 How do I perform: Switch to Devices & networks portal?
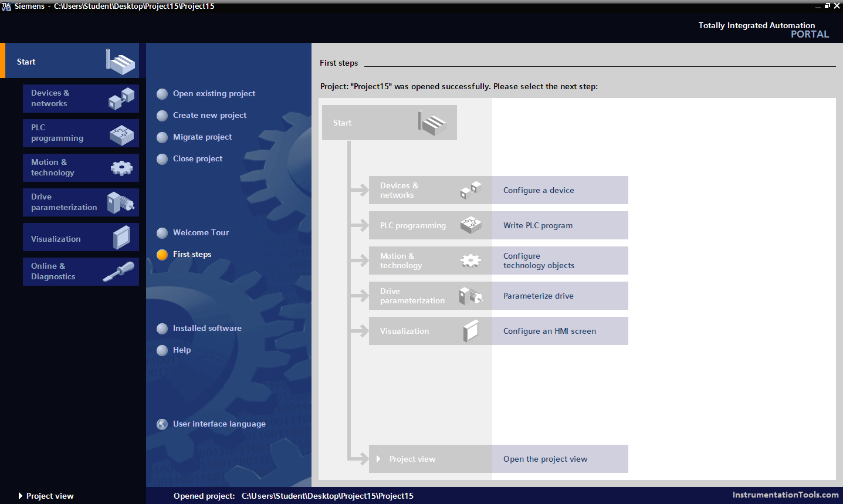[x=81, y=99]
